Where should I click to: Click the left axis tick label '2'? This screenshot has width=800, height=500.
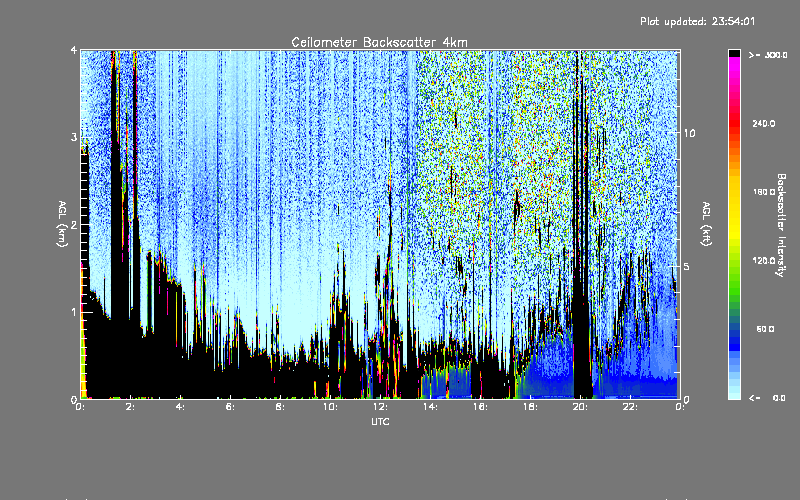click(74, 224)
